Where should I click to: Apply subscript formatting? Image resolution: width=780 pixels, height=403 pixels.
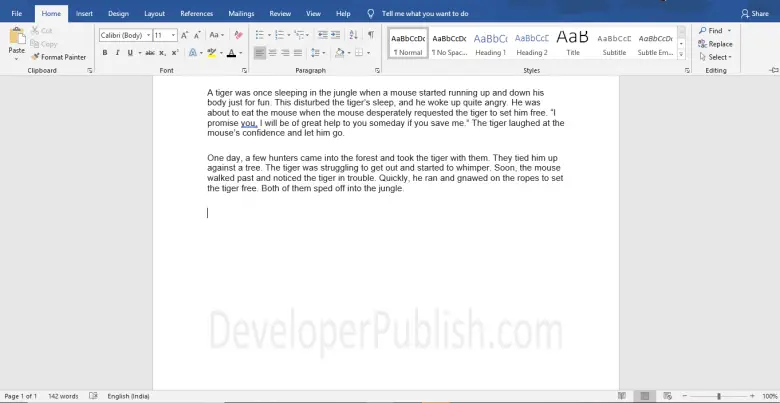[163, 53]
